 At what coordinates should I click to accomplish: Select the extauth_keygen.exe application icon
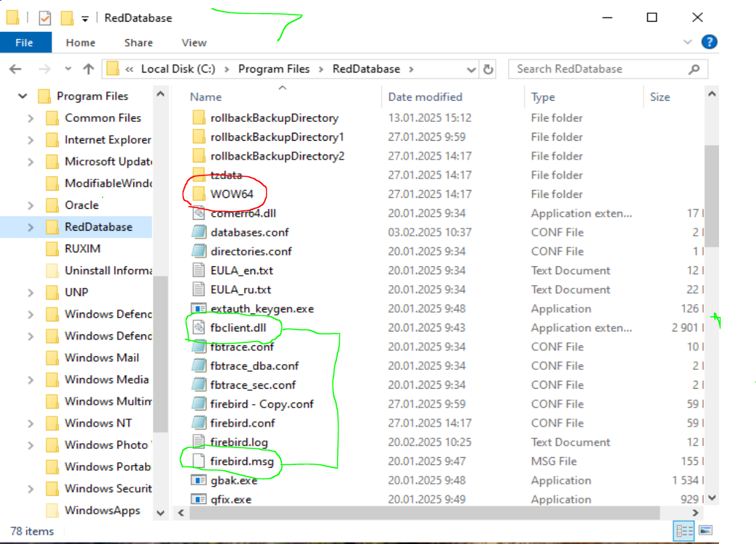199,308
